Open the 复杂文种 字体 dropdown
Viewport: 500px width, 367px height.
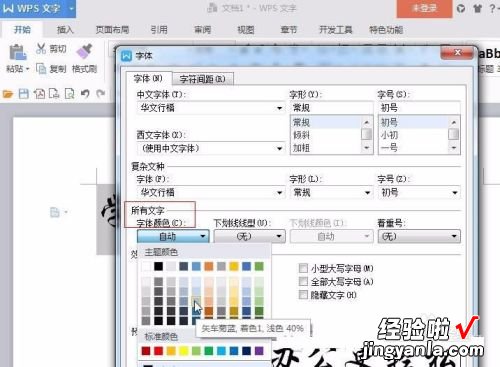[x=211, y=192]
